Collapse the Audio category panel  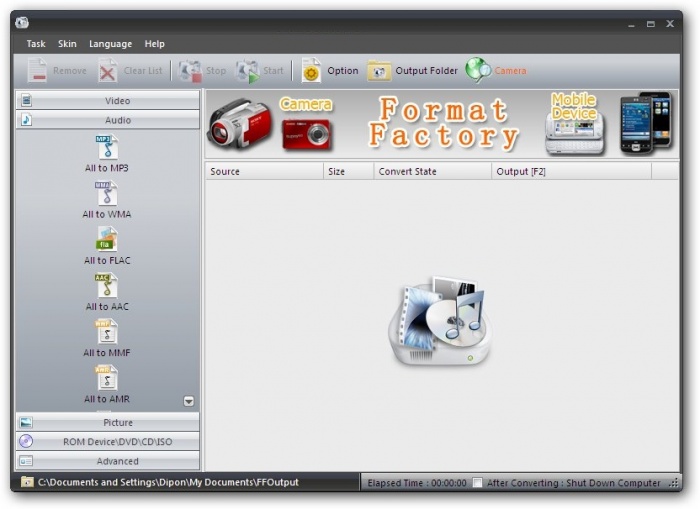108,120
